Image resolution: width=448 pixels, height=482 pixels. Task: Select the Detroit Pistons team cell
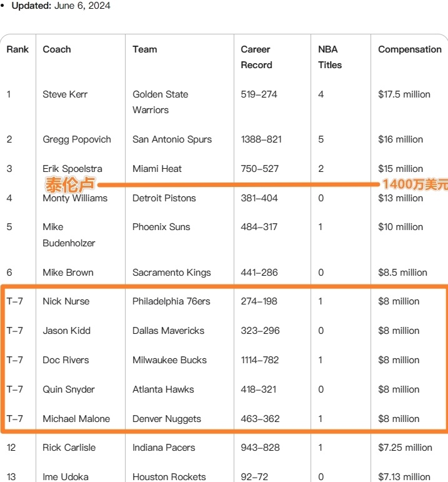point(164,198)
